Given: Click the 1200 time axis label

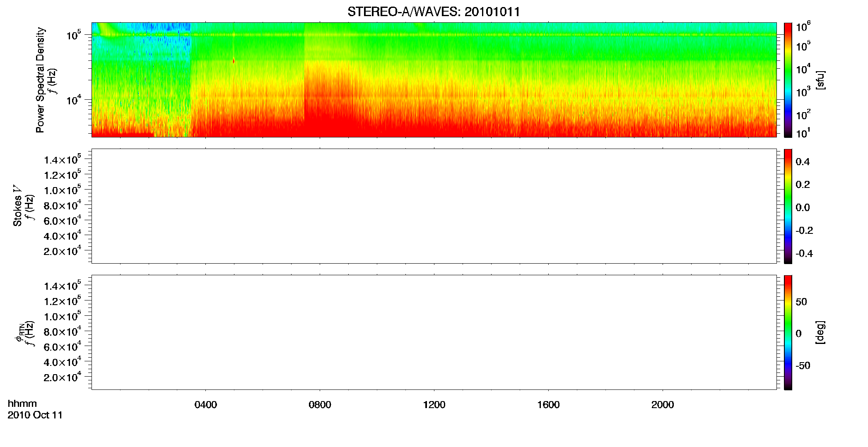Looking at the screenshot, I should coord(434,405).
